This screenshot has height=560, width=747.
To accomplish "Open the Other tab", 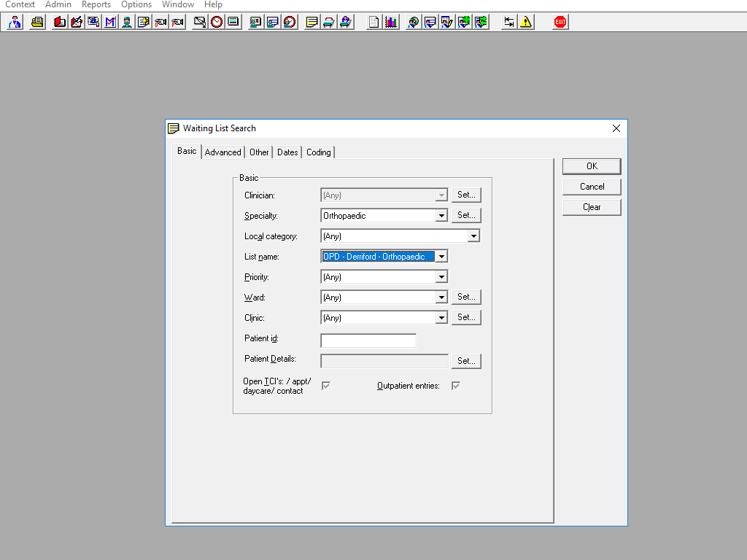I will coord(259,152).
